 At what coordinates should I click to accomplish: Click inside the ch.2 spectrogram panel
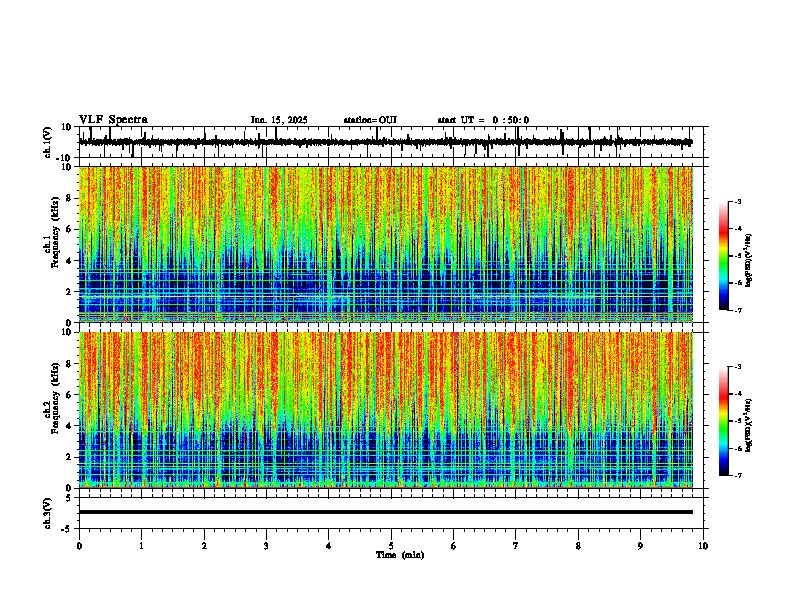386,410
